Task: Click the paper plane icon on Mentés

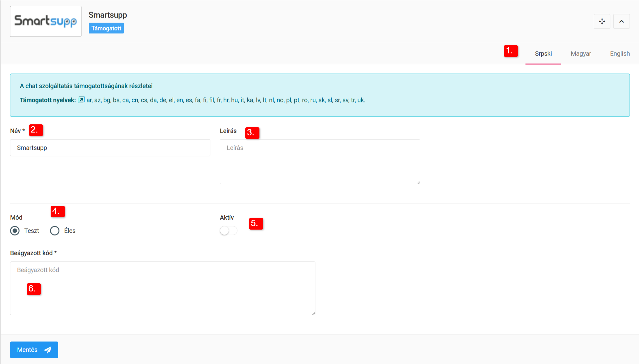Action: point(48,350)
